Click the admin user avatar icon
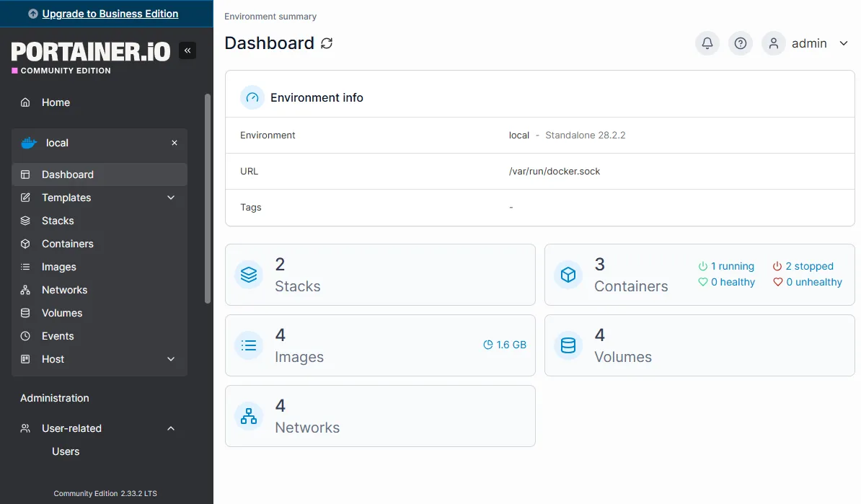The width and height of the screenshot is (861, 504). tap(773, 43)
